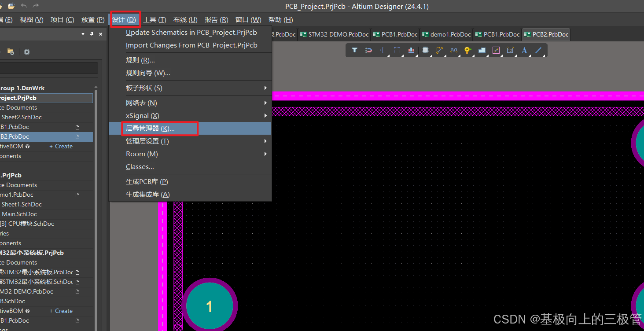Click the Projects panel search field
644x331 pixels.
tap(48, 68)
